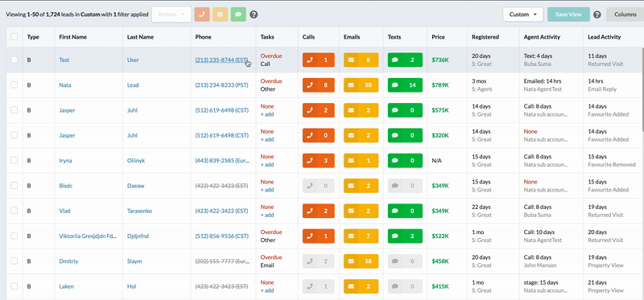Click the yellow bulk email icon in toolbar
644x300 pixels.
tap(220, 14)
